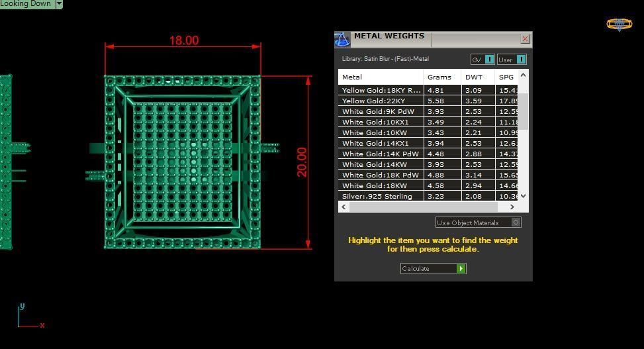The width and height of the screenshot is (644, 349).
Task: Click the 18.00 width dimension label
Action: coord(184,40)
